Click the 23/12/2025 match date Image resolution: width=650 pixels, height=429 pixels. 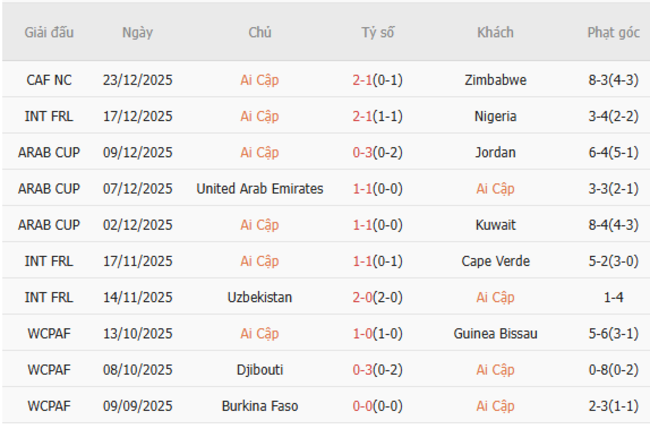tap(138, 80)
